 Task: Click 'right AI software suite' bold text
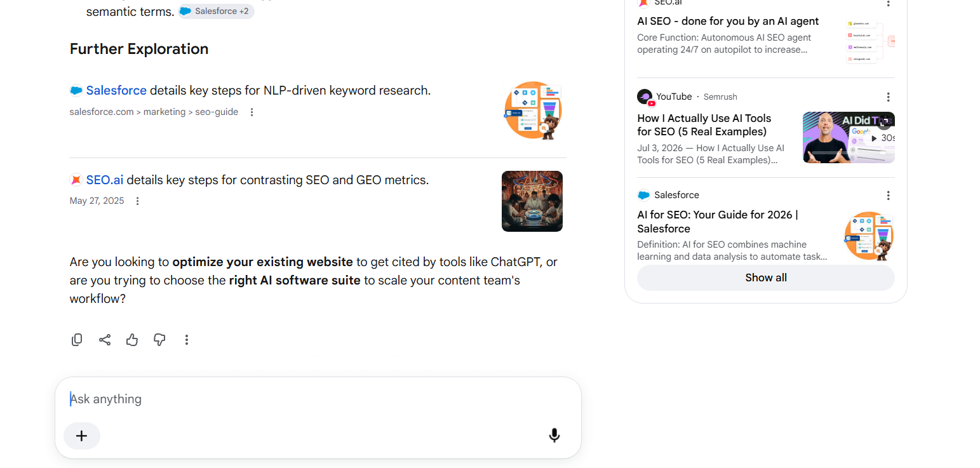pos(295,280)
